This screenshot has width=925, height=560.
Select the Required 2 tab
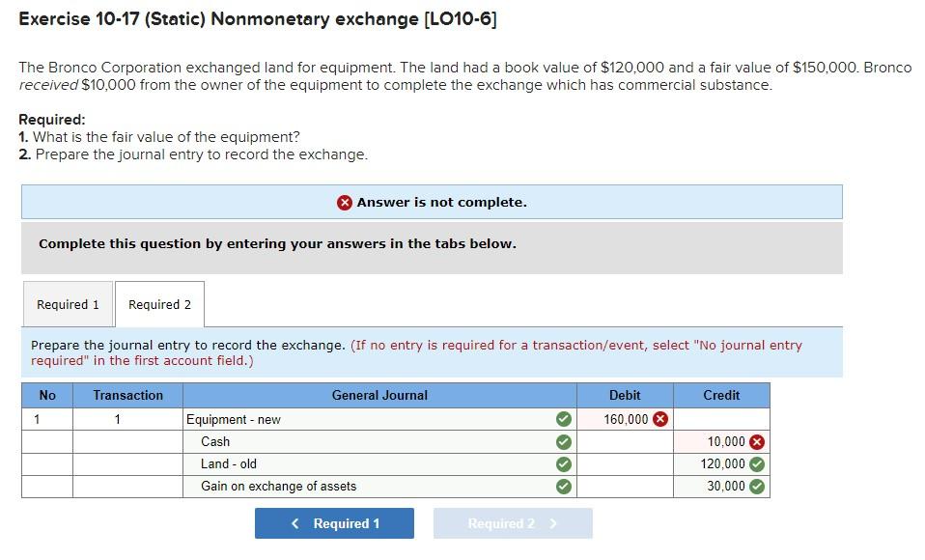click(x=159, y=303)
